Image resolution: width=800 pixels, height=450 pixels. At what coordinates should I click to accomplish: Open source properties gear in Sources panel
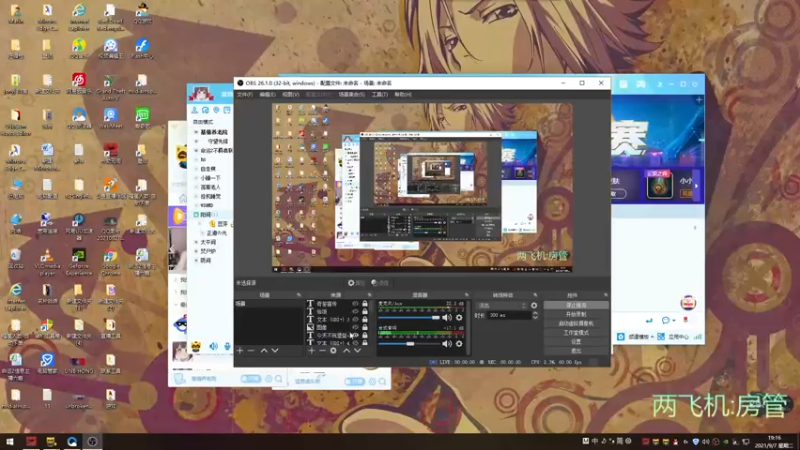click(x=334, y=351)
